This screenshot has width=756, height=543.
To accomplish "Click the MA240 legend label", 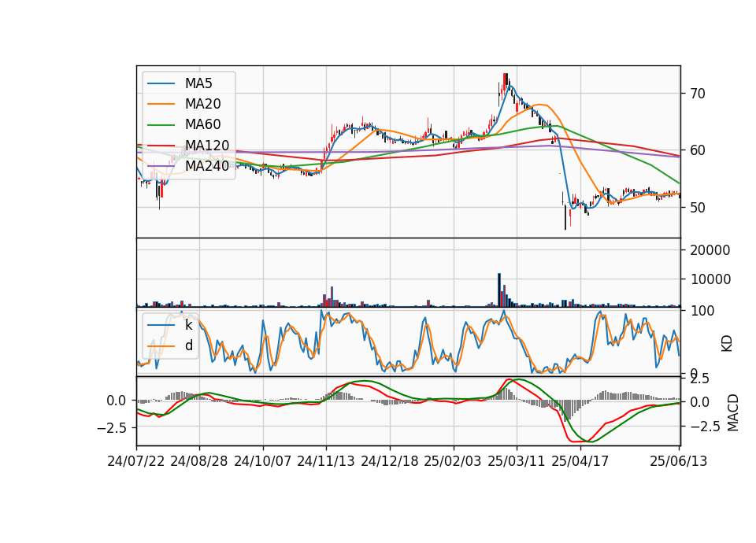I will click(x=207, y=166).
